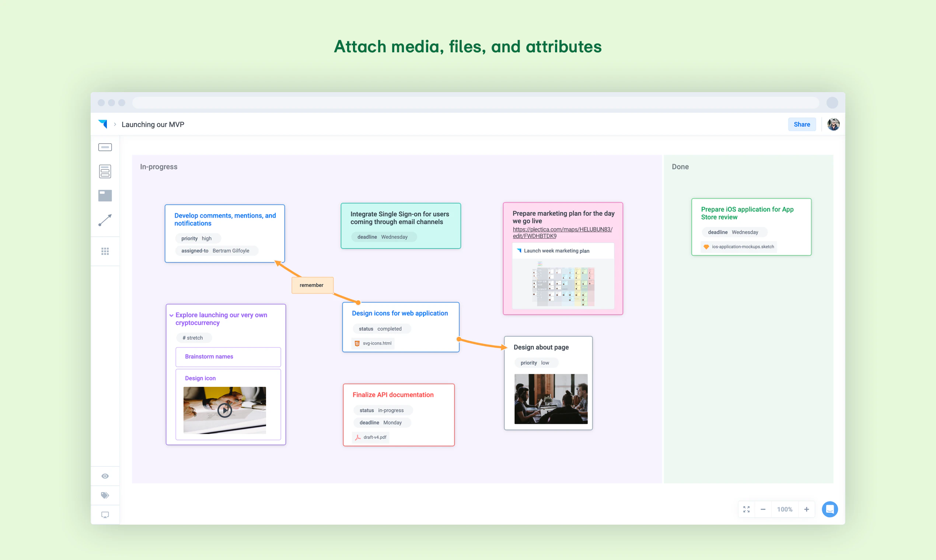Click the Share button
This screenshot has width=936, height=560.
[x=801, y=124]
